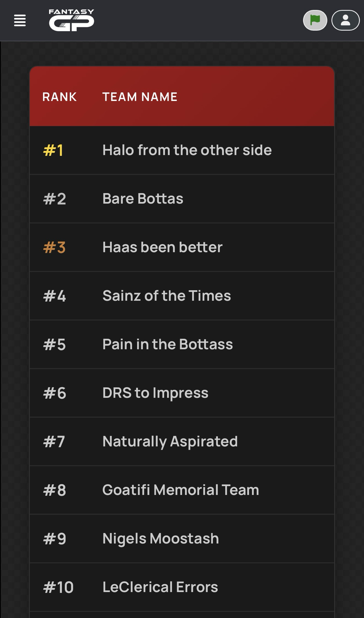Tap the green flag button
Viewport: 364px width, 618px height.
click(x=315, y=20)
